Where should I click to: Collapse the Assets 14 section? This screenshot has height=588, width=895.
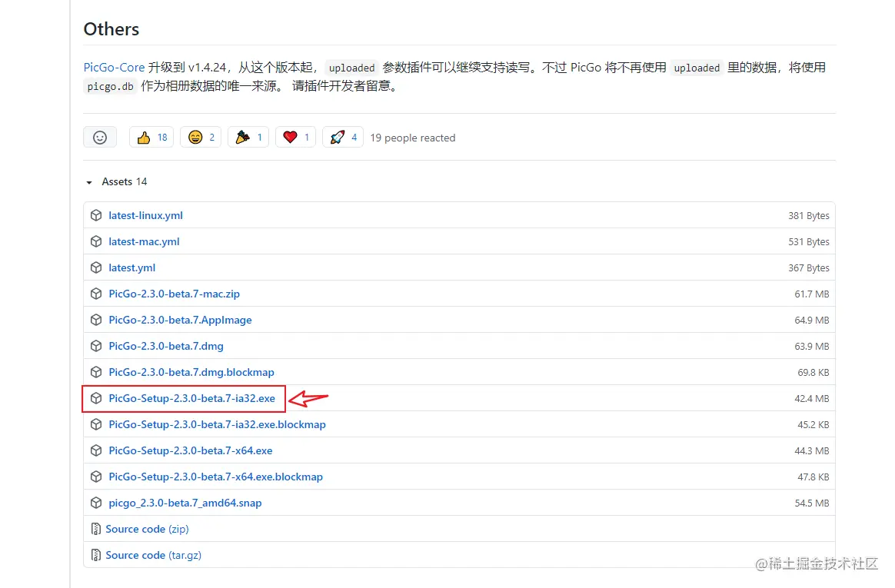pyautogui.click(x=116, y=182)
